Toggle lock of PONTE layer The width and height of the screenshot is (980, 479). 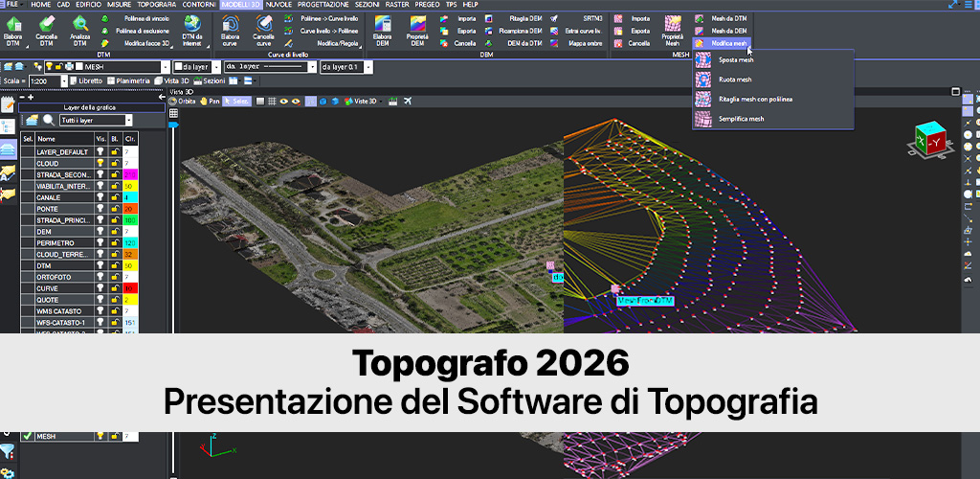pyautogui.click(x=115, y=208)
